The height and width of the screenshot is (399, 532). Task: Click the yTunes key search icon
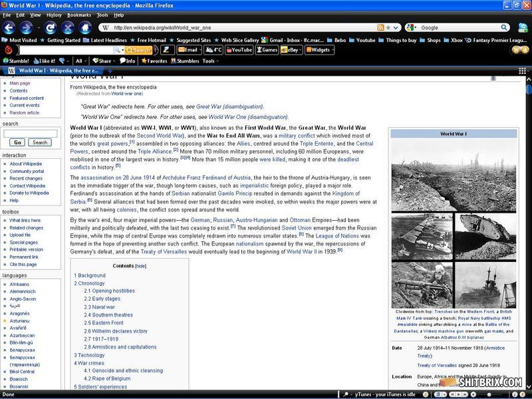click(x=346, y=394)
